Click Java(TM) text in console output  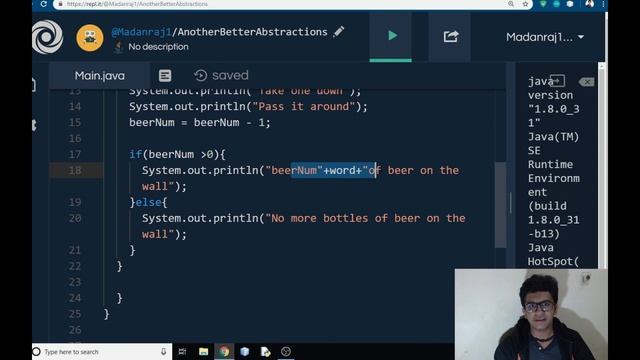click(553, 137)
